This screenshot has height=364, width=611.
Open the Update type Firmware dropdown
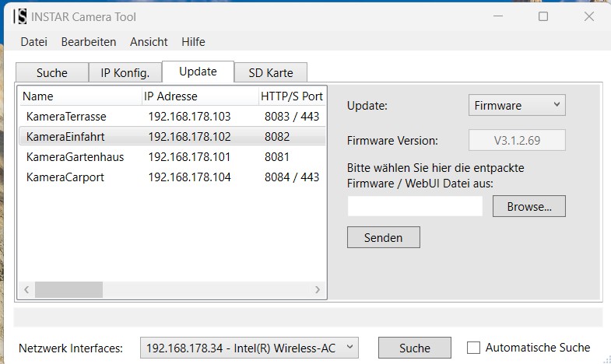click(517, 105)
